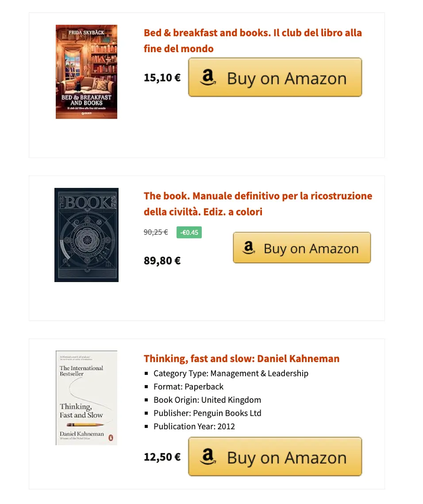View Thinking, Fast and Slow cover image
Screen dimensions: 423x504
(86, 397)
